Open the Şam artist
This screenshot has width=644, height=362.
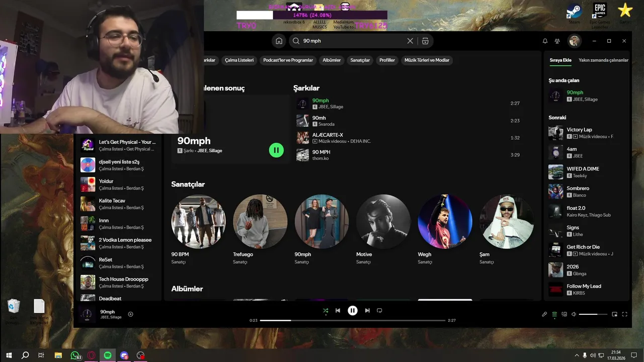506,222
